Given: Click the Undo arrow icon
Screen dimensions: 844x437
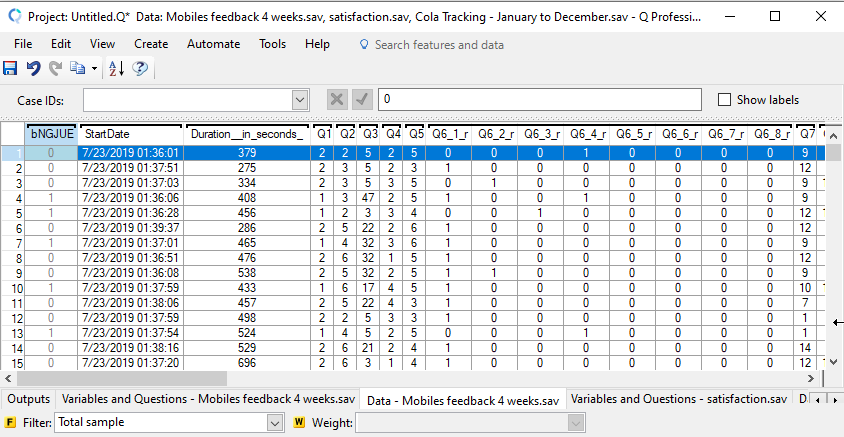Looking at the screenshot, I should 33,68.
